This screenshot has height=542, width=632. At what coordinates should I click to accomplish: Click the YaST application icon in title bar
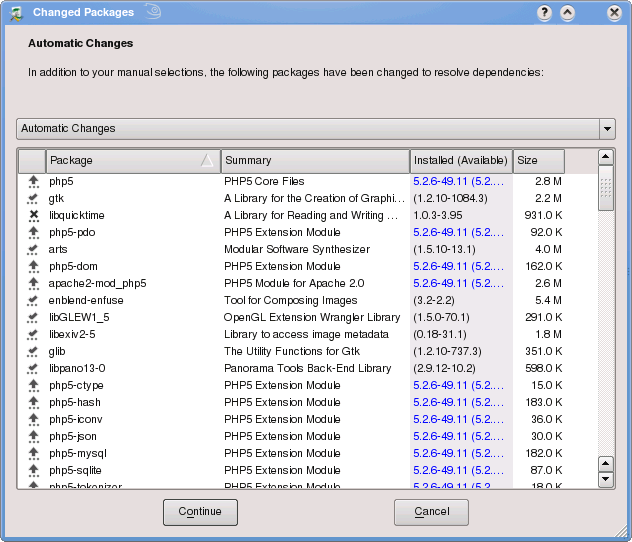(x=16, y=13)
